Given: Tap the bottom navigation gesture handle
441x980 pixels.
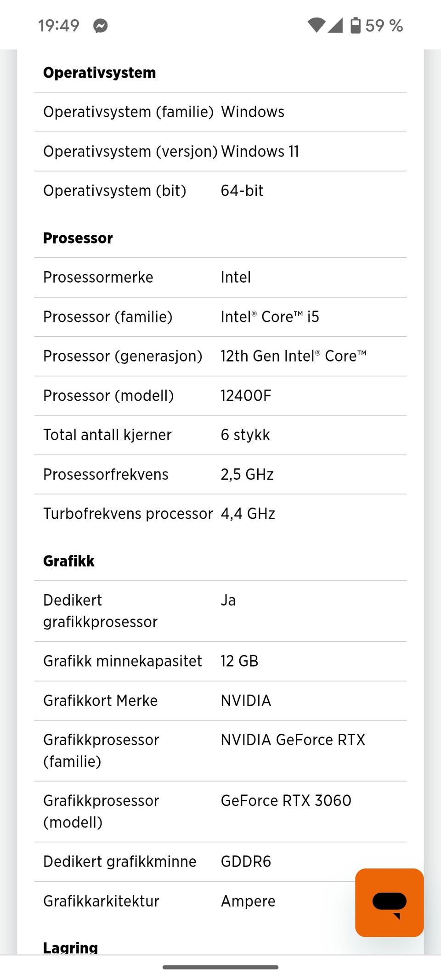Looking at the screenshot, I should tap(220, 967).
